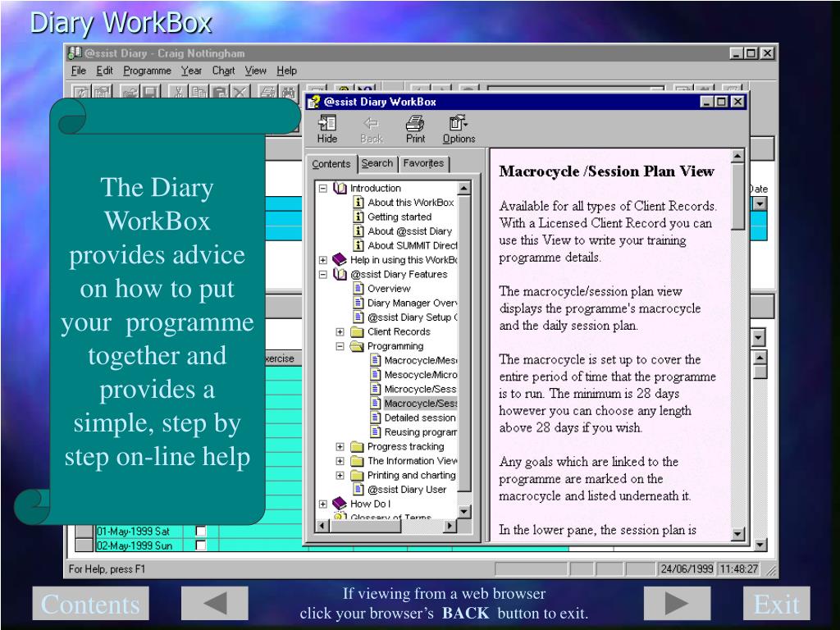Open the Date dropdown in Diary window

(x=760, y=203)
